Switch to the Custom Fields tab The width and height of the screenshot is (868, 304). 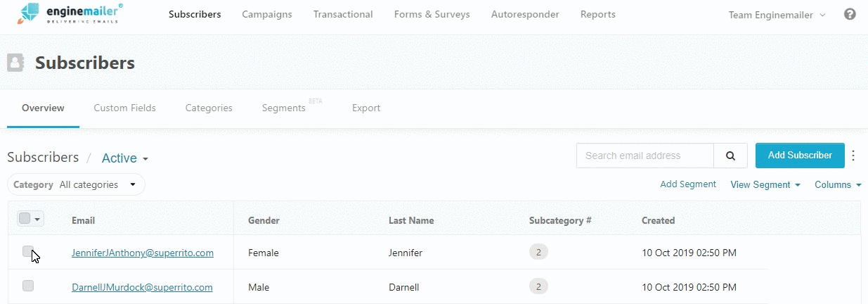124,108
